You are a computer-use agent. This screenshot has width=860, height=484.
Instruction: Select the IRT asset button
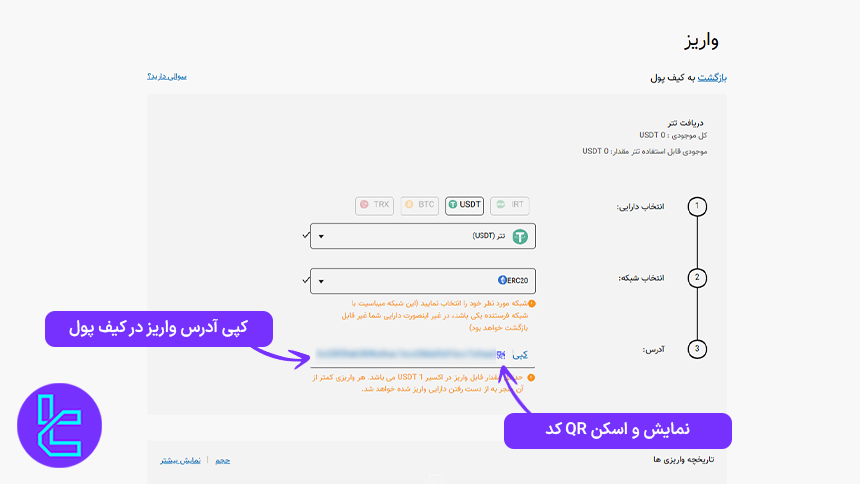click(510, 205)
